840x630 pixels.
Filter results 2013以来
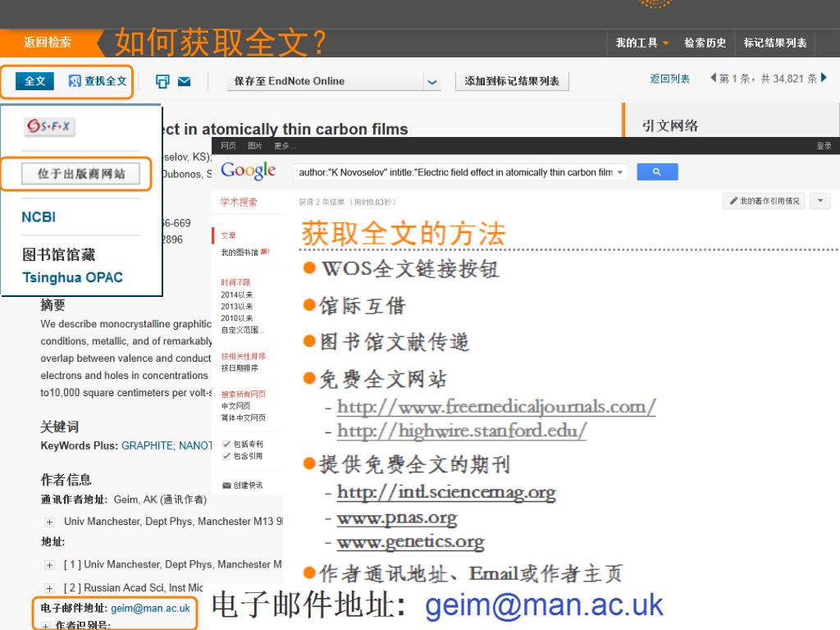[x=237, y=307]
